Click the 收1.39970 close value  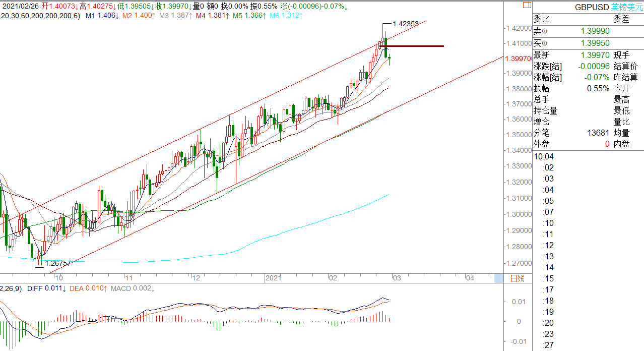click(174, 6)
